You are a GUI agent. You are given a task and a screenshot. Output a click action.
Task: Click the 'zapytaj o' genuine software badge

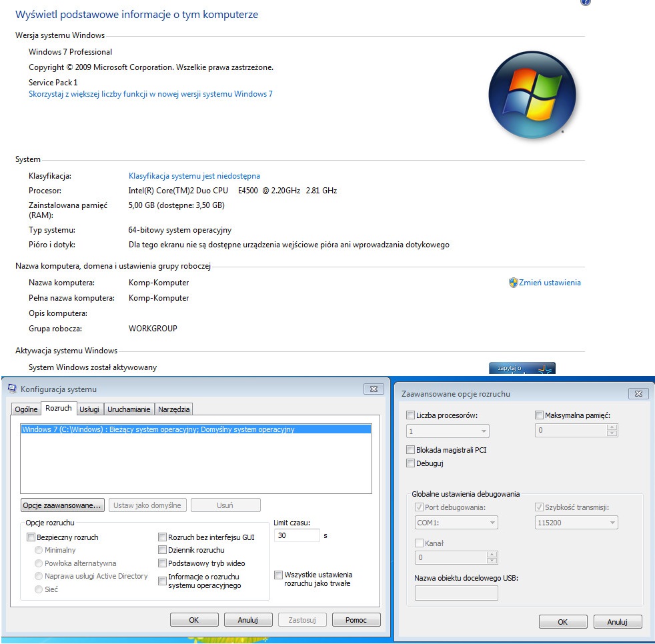click(522, 368)
